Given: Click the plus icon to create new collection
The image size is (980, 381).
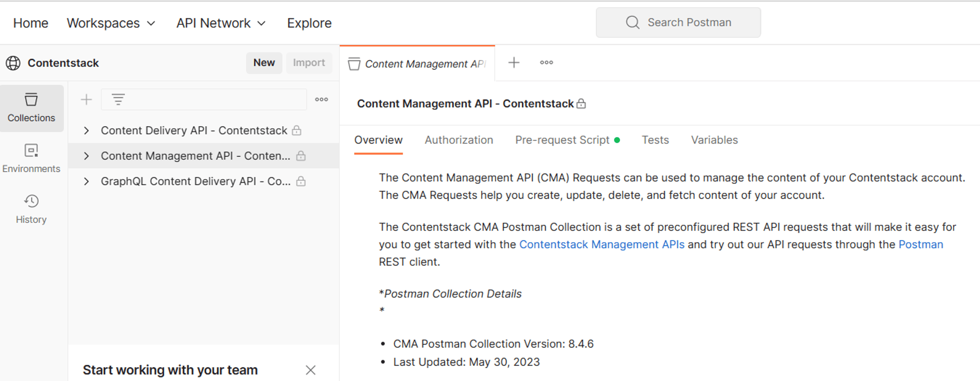Looking at the screenshot, I should tap(86, 100).
